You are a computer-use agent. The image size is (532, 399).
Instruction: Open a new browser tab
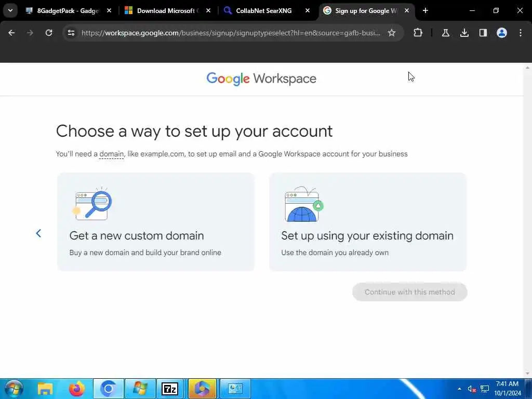tap(425, 11)
